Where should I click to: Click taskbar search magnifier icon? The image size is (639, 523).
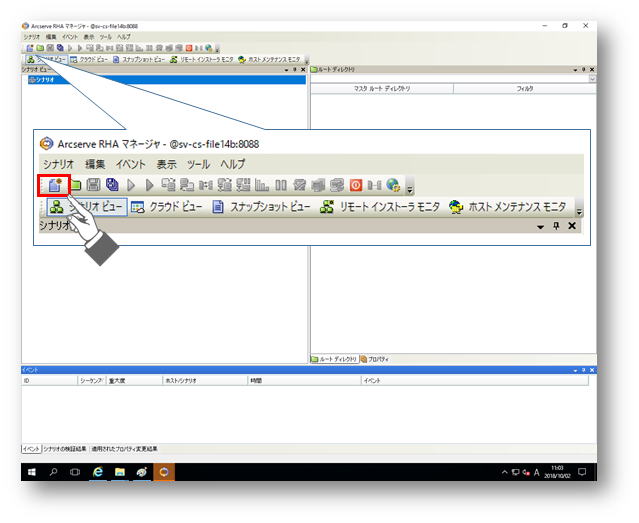pos(53,472)
